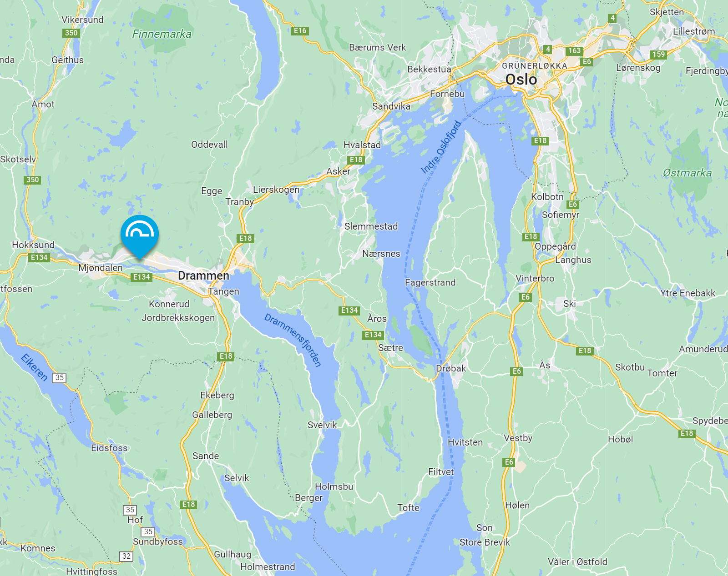The height and width of the screenshot is (576, 728).
Task: Select the Oslo city label
Action: (521, 80)
